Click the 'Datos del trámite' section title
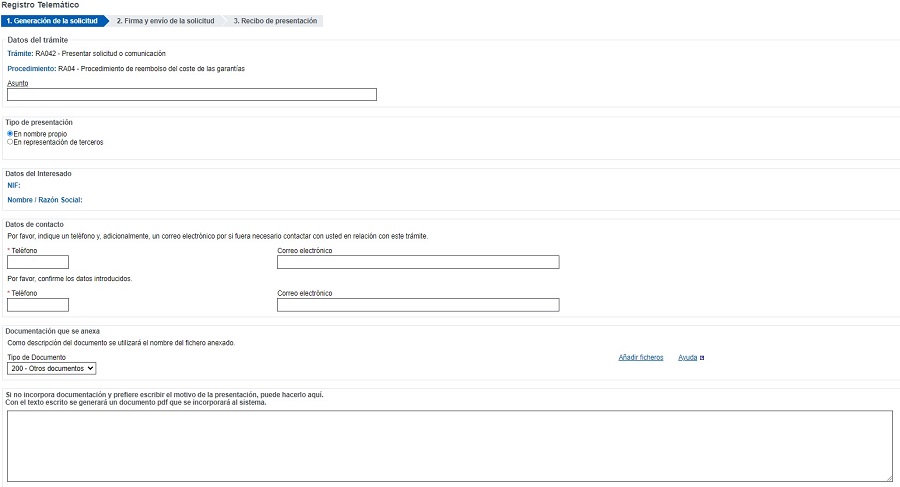 click(38, 40)
